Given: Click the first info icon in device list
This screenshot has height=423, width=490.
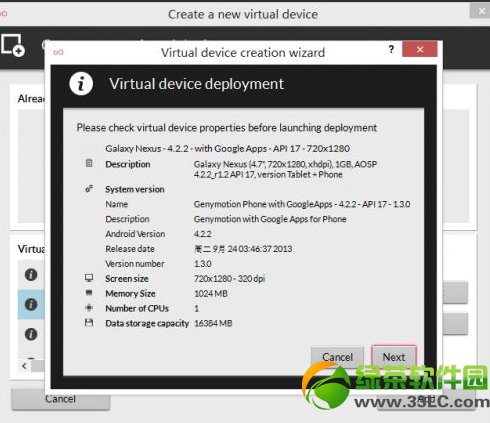Looking at the screenshot, I should (31, 275).
